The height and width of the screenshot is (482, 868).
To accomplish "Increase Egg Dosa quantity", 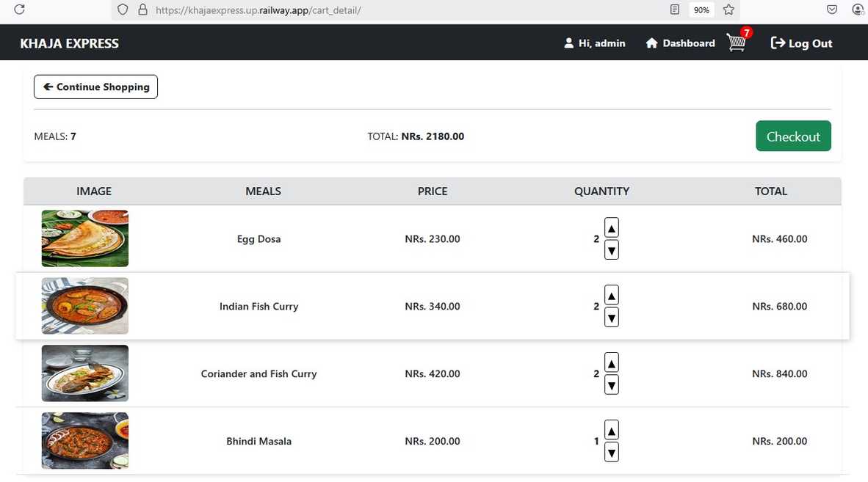I will coord(611,228).
